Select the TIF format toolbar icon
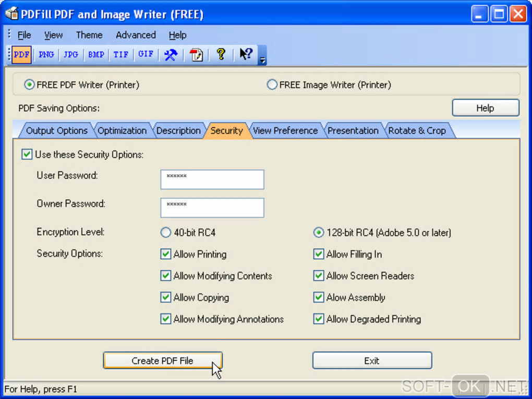The height and width of the screenshot is (399, 532). point(121,55)
